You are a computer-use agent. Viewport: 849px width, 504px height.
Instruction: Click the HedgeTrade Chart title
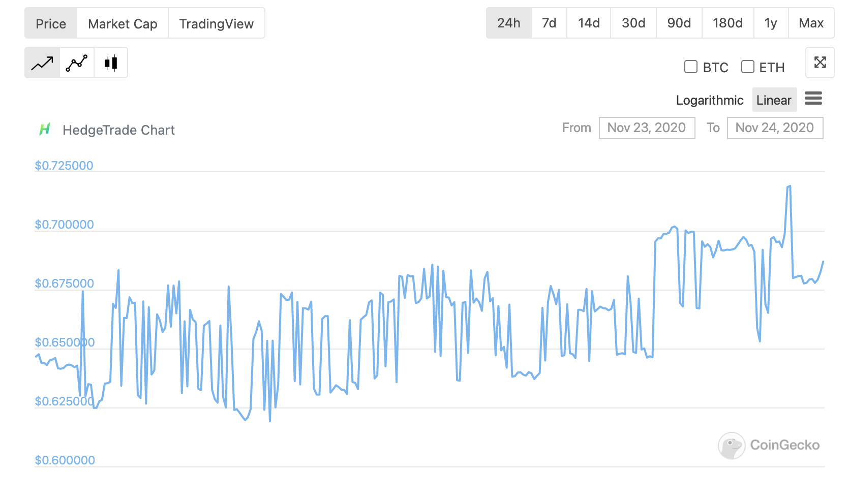point(118,130)
